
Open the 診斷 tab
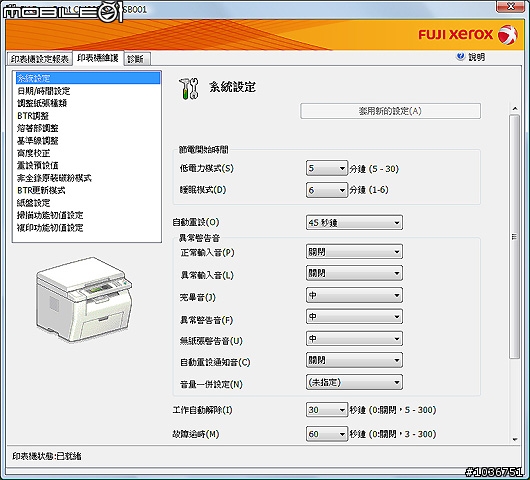136,59
